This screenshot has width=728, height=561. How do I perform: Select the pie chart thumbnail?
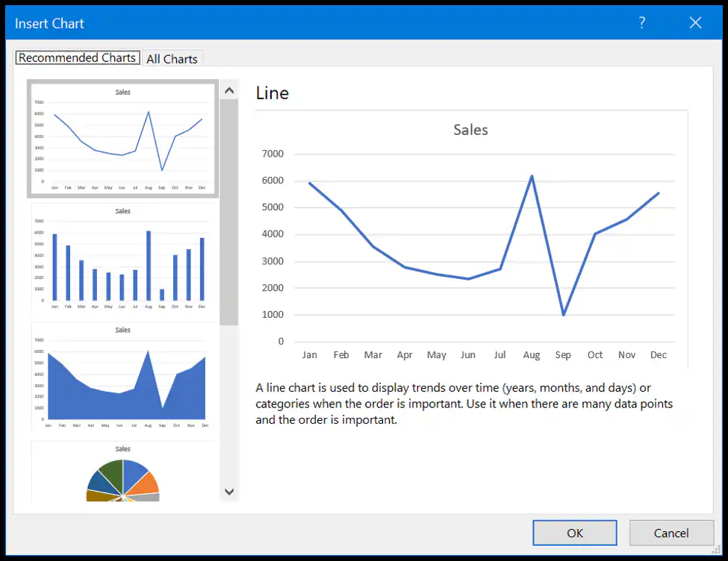tap(123, 472)
